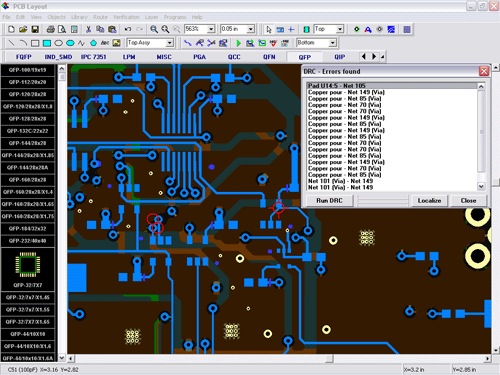The width and height of the screenshot is (500, 375).
Task: Select the manual route trace tool
Action: 188,43
